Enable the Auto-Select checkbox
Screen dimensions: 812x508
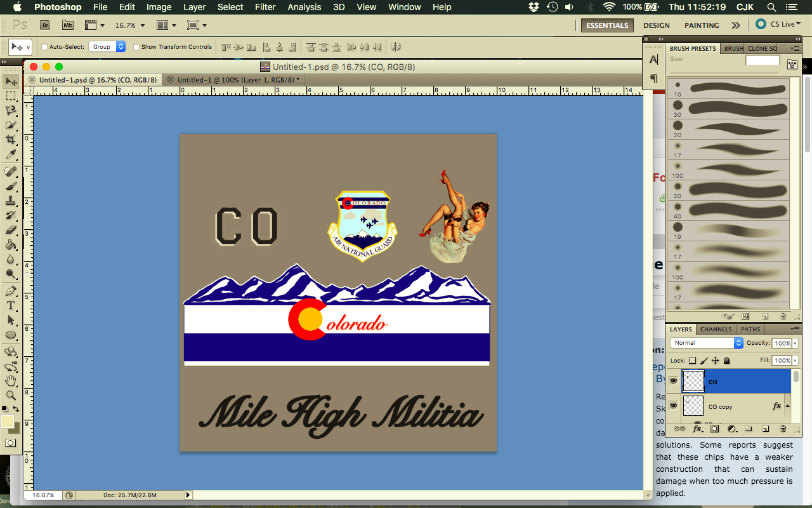44,47
